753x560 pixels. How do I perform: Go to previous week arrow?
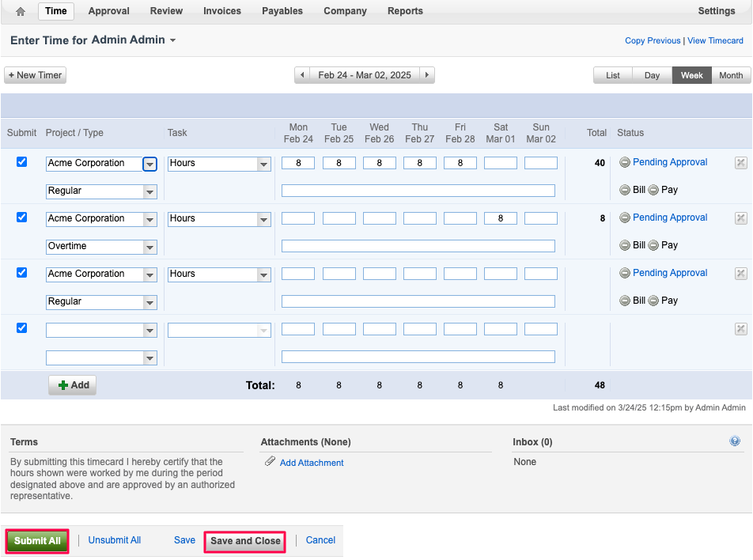pyautogui.click(x=302, y=75)
